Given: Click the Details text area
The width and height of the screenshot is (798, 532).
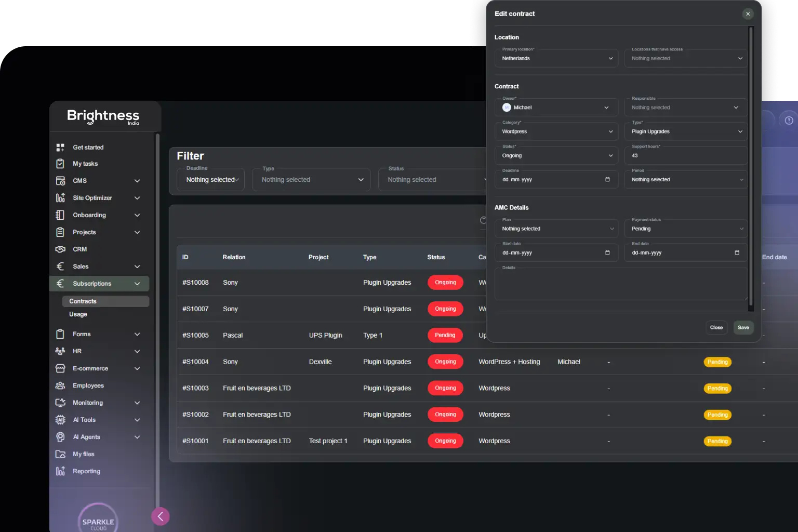Looking at the screenshot, I should pos(621,284).
